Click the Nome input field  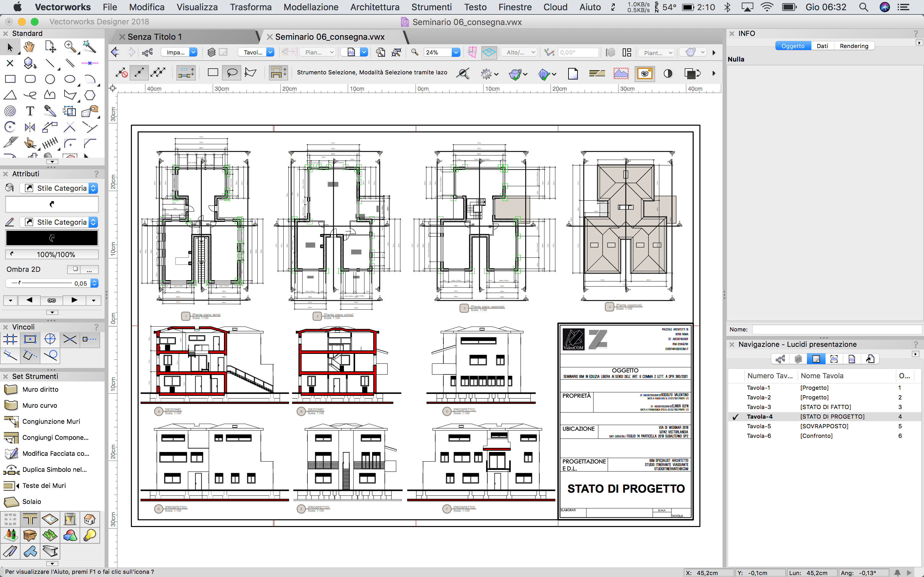(x=836, y=329)
